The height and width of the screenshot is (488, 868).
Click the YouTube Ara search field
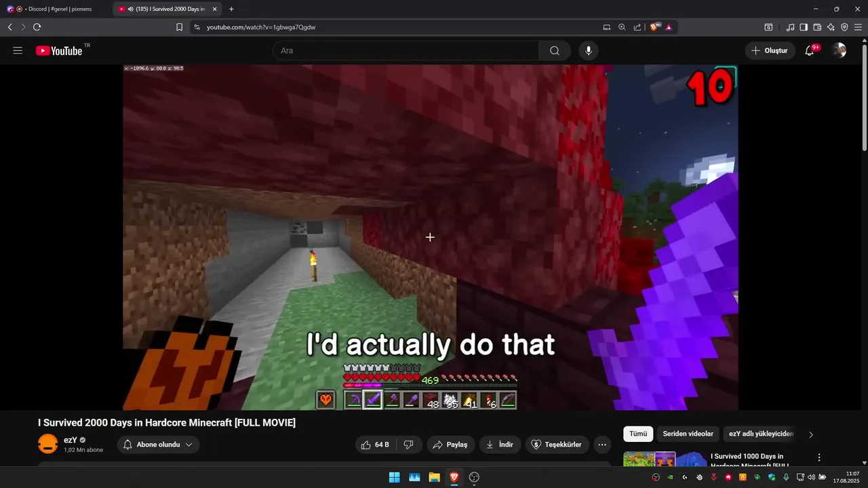click(406, 51)
